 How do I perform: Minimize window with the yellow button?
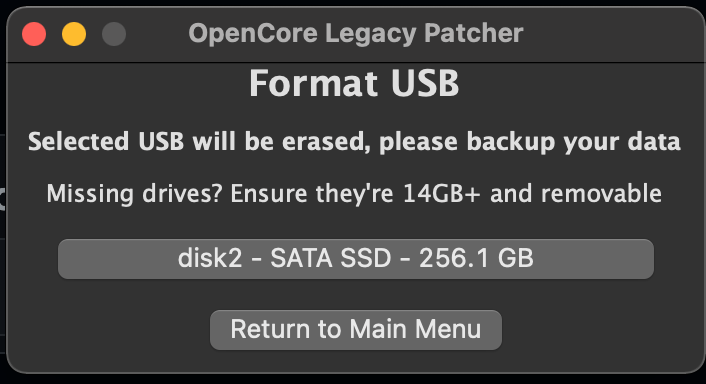point(74,34)
